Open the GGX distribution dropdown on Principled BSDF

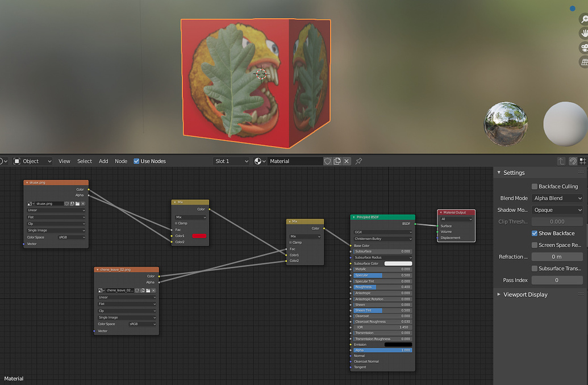pyautogui.click(x=382, y=232)
